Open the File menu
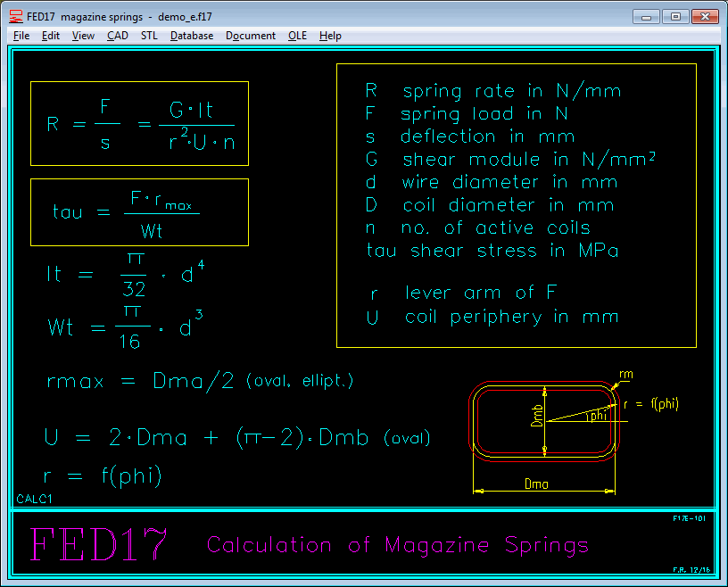This screenshot has width=728, height=587. coord(21,36)
